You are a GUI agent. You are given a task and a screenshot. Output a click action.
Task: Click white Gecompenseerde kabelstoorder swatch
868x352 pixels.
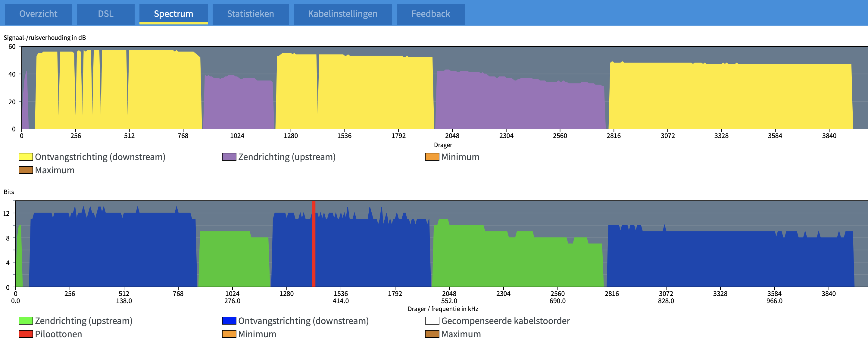[432, 321]
